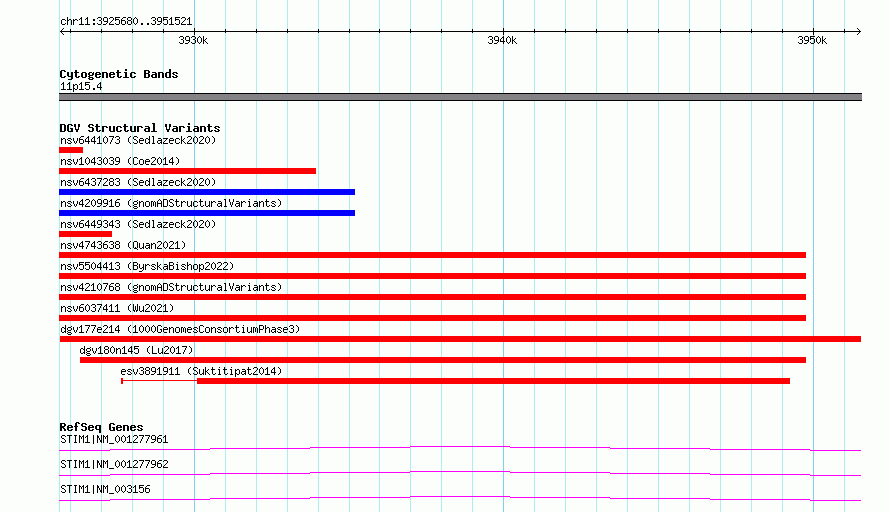Click the nsv6441073 (Sedlazeck2020) variant label
Screen dimensions: 890x512
point(138,140)
